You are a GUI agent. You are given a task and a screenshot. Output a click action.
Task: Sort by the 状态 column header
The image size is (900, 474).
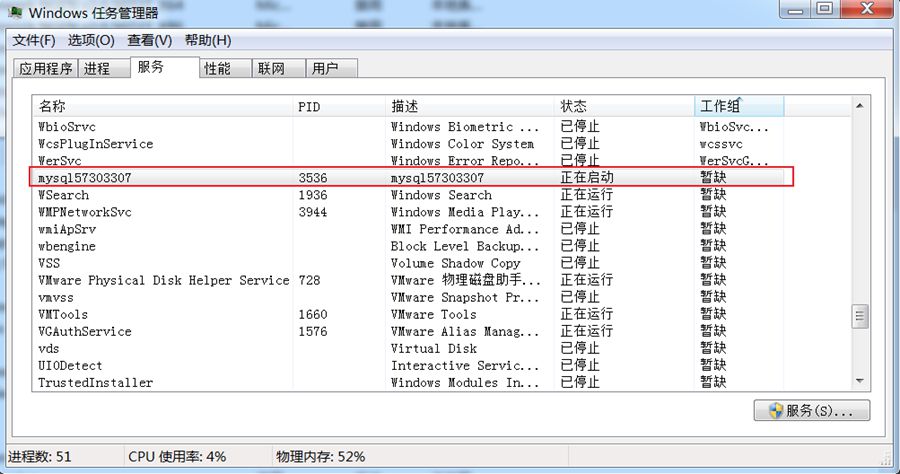click(x=622, y=106)
